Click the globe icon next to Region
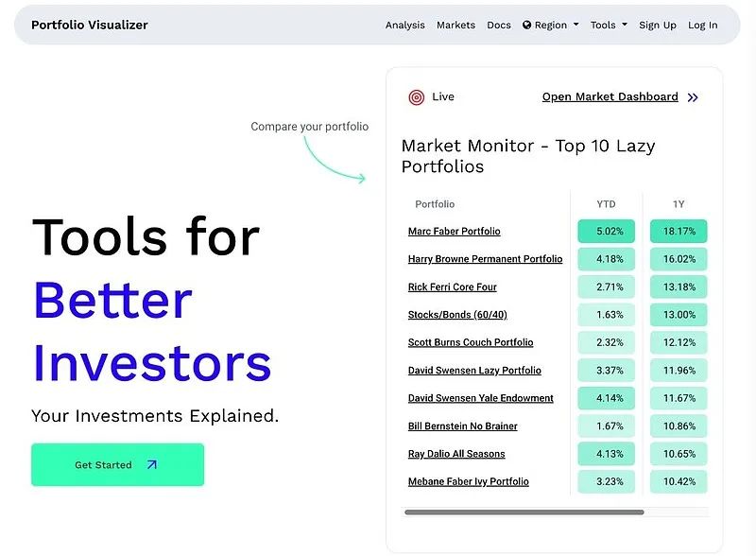This screenshot has width=756, height=556. coord(526,25)
